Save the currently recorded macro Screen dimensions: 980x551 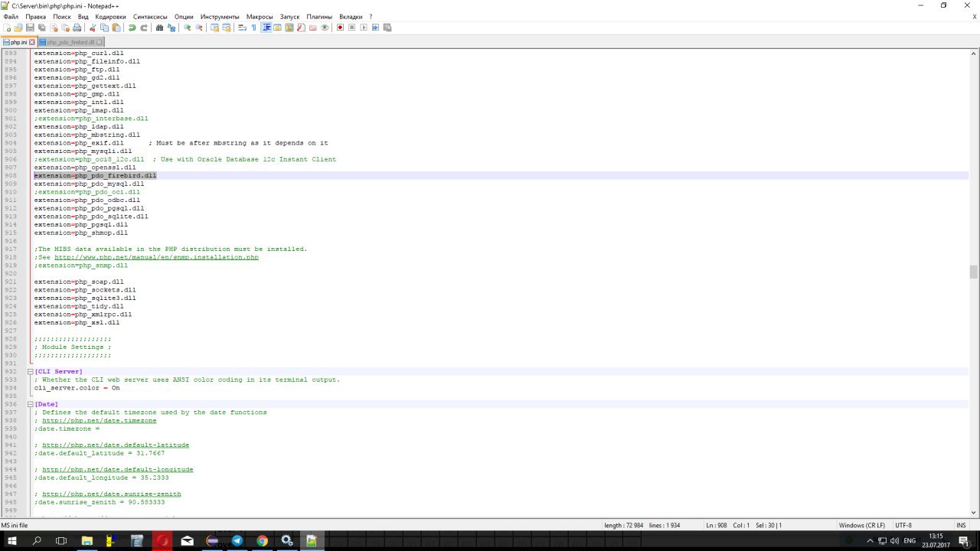(x=387, y=28)
